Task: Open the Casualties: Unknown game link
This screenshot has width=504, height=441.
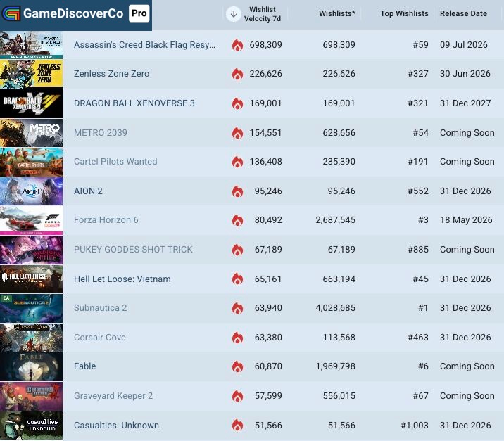Action: (x=116, y=426)
